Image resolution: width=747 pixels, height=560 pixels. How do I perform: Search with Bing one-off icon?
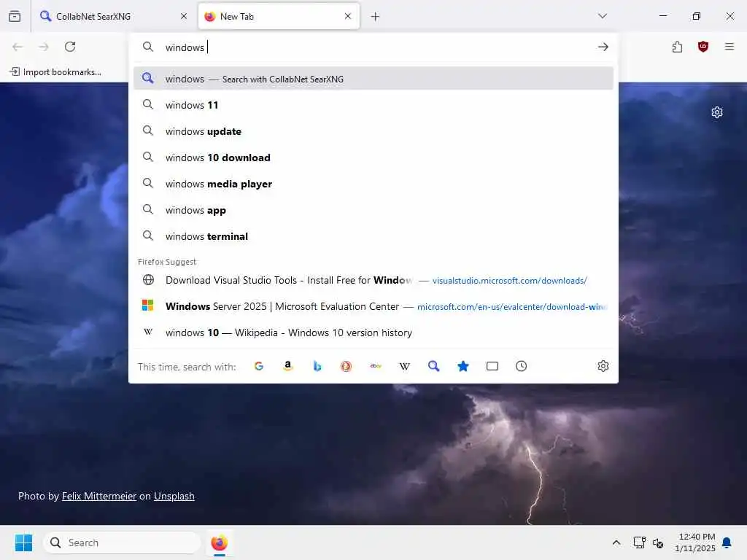click(x=317, y=366)
